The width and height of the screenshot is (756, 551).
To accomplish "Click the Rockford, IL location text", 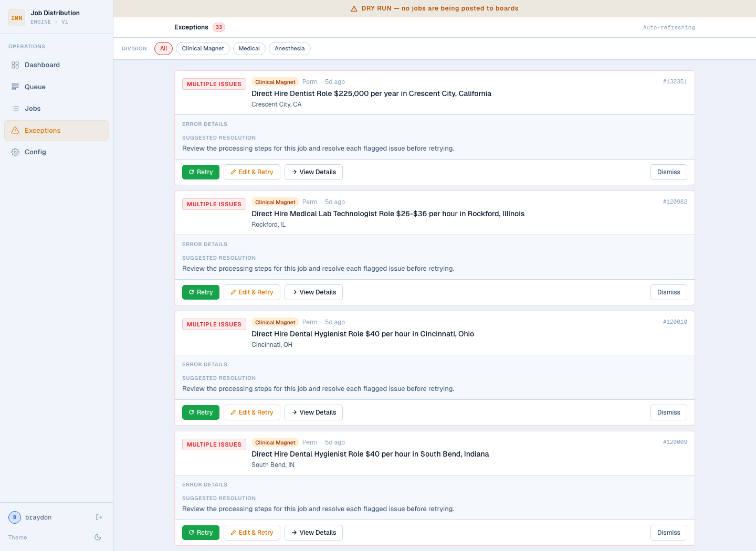I will (x=269, y=225).
